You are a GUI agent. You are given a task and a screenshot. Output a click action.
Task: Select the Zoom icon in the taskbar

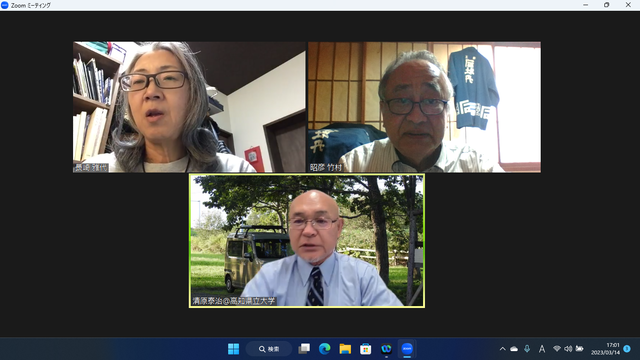[x=407, y=349]
